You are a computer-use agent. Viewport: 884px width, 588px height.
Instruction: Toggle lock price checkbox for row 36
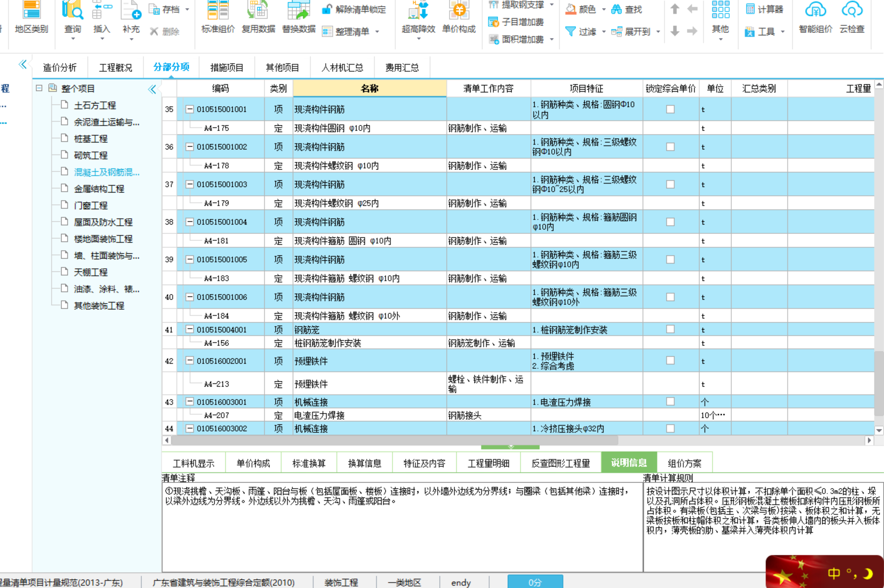coord(670,147)
